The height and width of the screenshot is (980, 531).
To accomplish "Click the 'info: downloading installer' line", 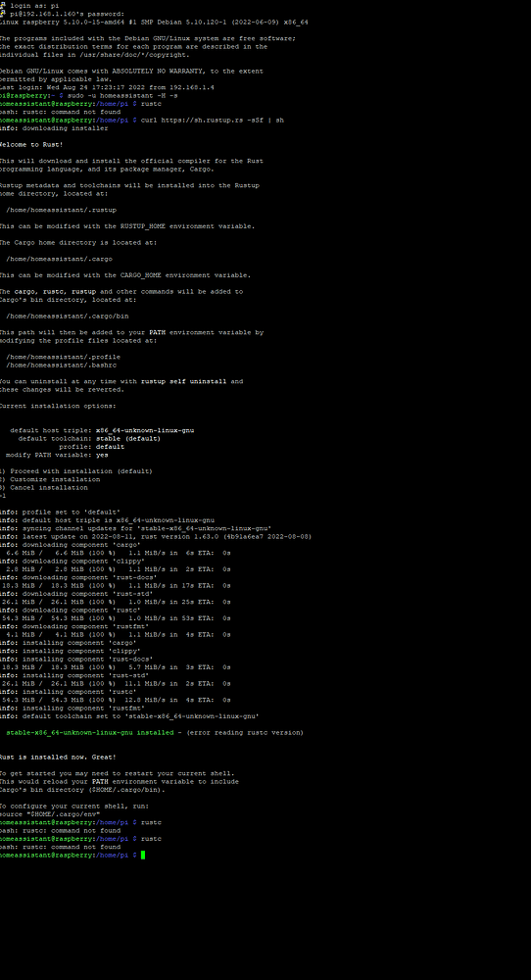I will point(54,128).
